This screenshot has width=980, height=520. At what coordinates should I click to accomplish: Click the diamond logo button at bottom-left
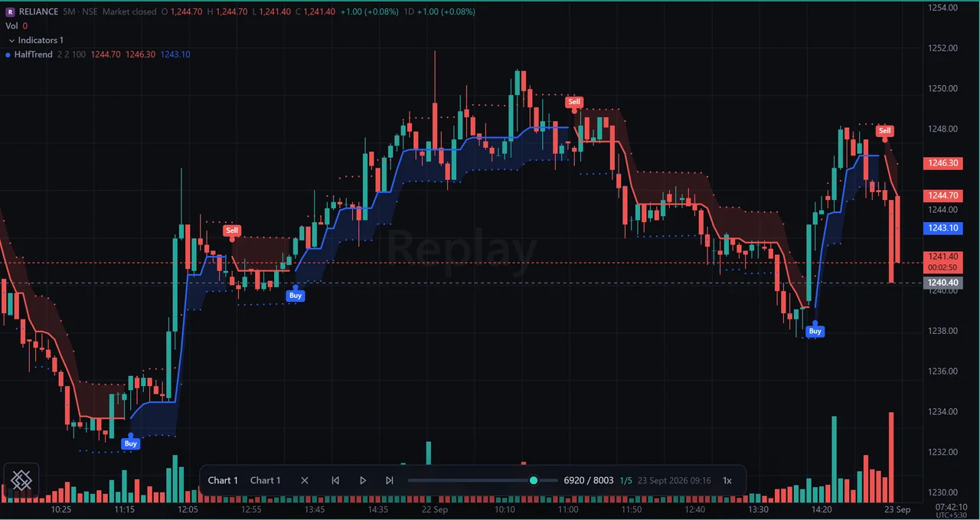21,481
